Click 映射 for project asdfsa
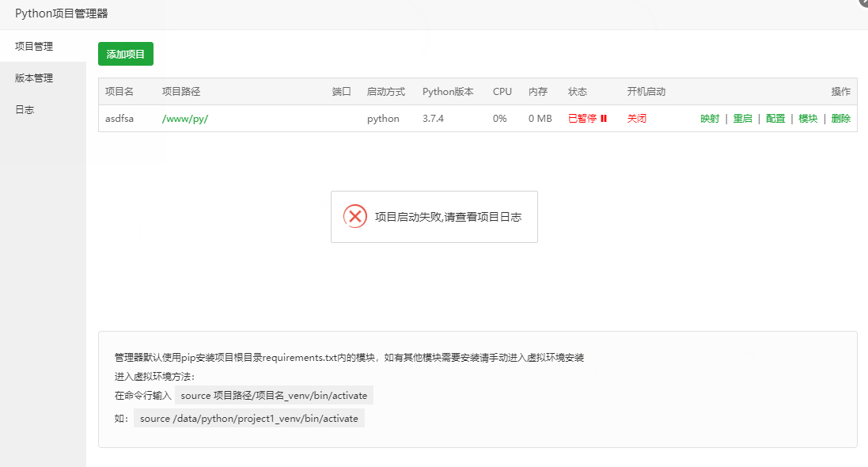This screenshot has height=467, width=868. (710, 119)
